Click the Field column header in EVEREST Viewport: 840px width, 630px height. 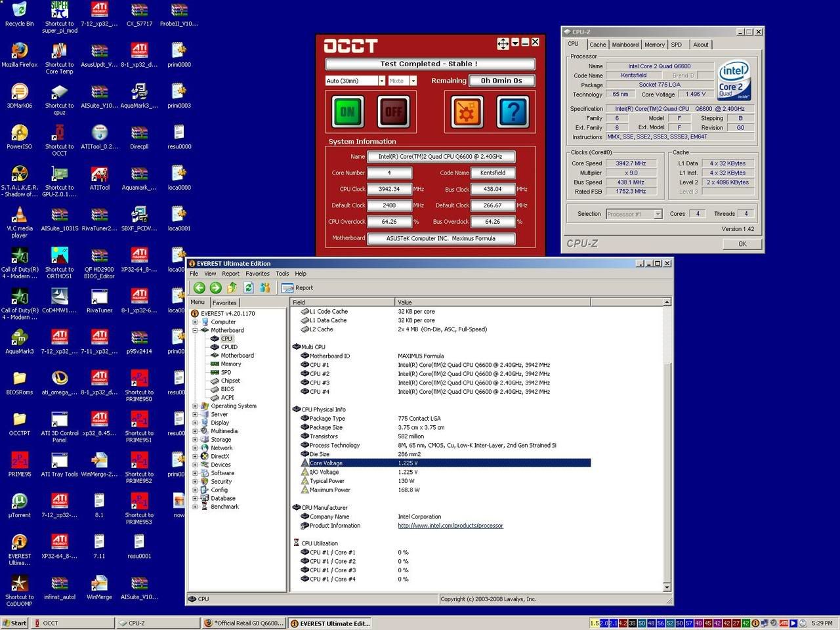click(343, 303)
